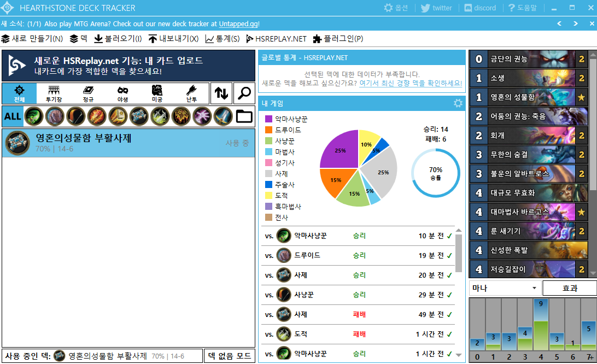This screenshot has height=364, width=597.
Task: Click the sort order arrows icon
Action: click(221, 93)
